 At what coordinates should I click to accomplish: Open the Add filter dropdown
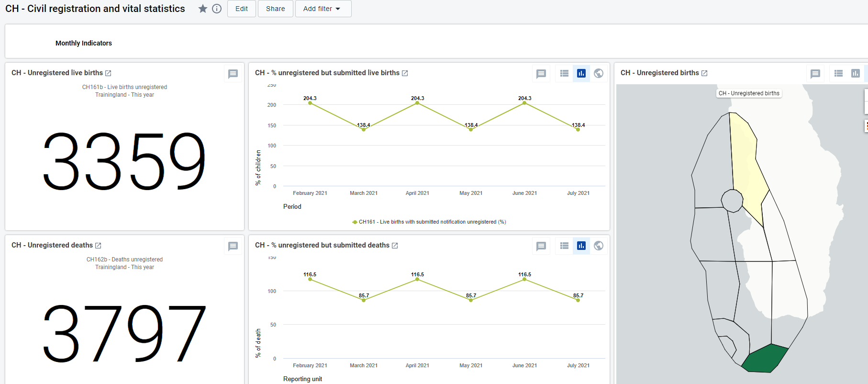click(323, 9)
